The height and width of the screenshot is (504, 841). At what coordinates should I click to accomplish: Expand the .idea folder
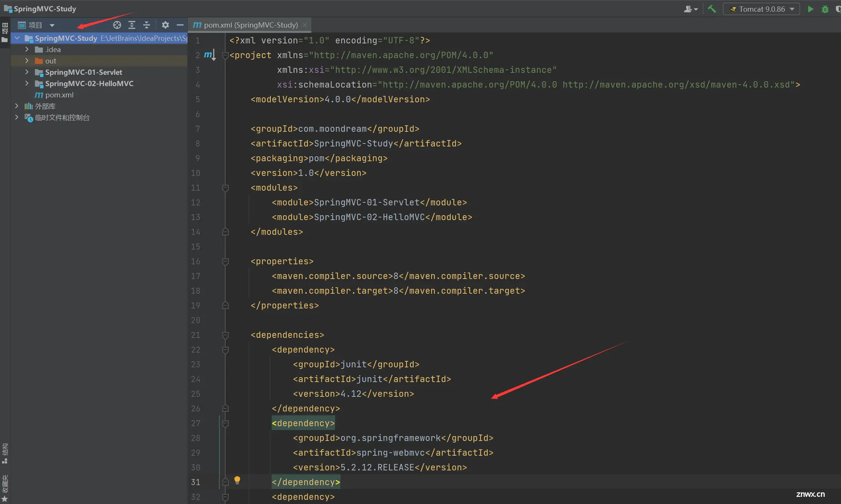[27, 49]
